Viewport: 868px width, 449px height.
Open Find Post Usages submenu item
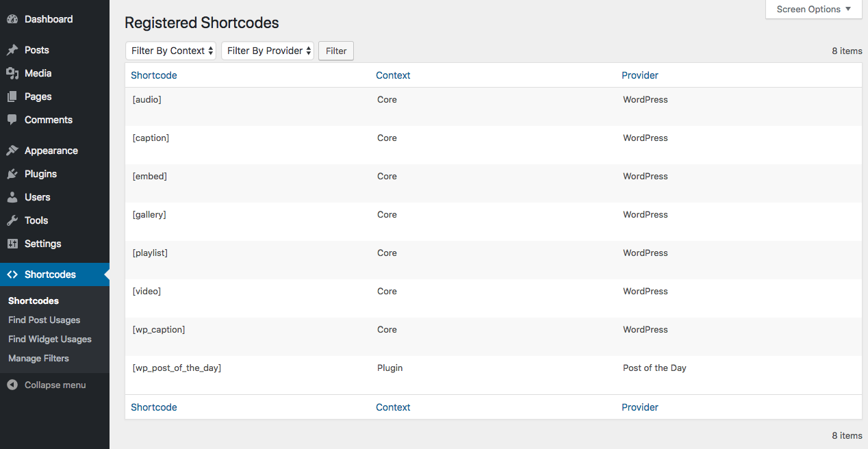click(44, 320)
